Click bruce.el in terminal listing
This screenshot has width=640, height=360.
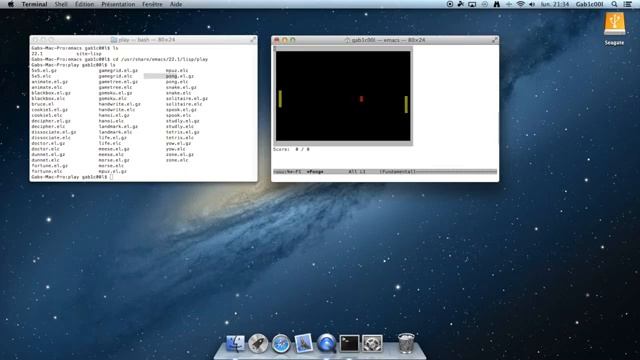coord(42,104)
